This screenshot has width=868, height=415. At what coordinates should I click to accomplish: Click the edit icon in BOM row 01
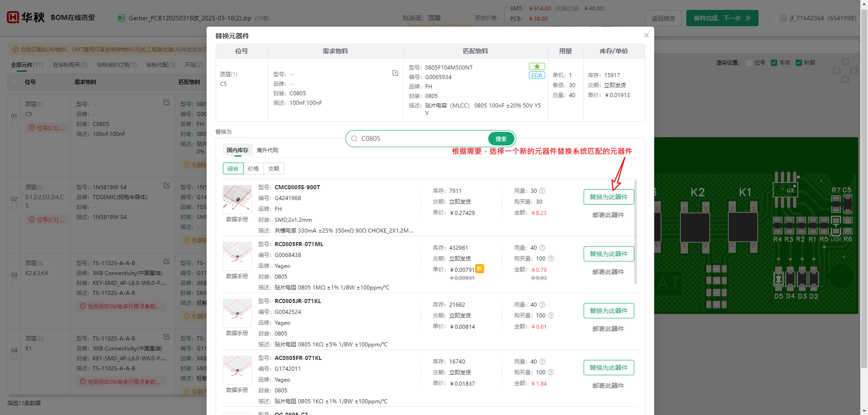click(x=166, y=103)
